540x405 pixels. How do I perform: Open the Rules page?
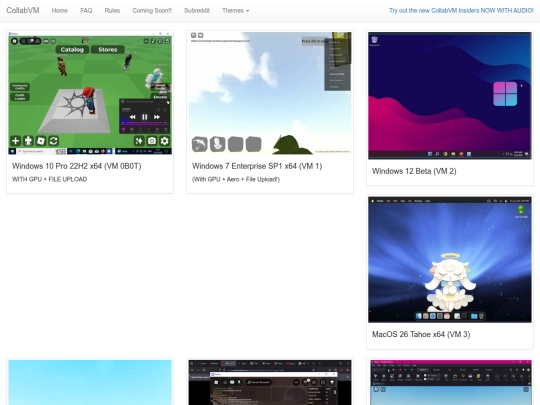coord(112,10)
